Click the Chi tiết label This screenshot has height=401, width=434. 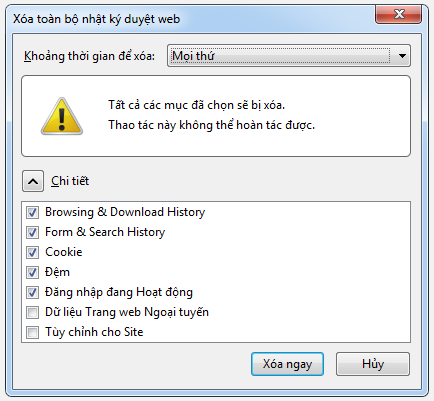tap(70, 181)
